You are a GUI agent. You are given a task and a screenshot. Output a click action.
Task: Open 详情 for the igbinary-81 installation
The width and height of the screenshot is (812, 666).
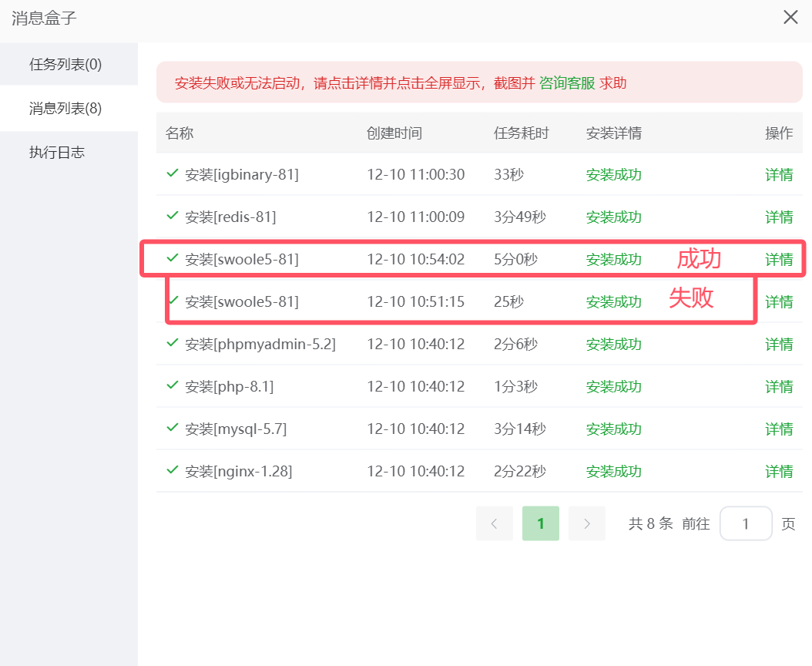(779, 174)
